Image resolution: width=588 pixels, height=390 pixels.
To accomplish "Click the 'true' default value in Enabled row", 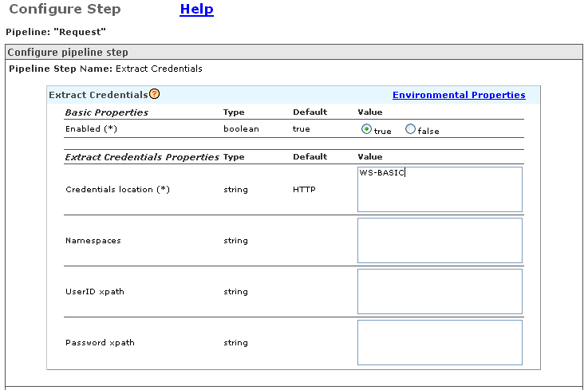I will (x=301, y=129).
